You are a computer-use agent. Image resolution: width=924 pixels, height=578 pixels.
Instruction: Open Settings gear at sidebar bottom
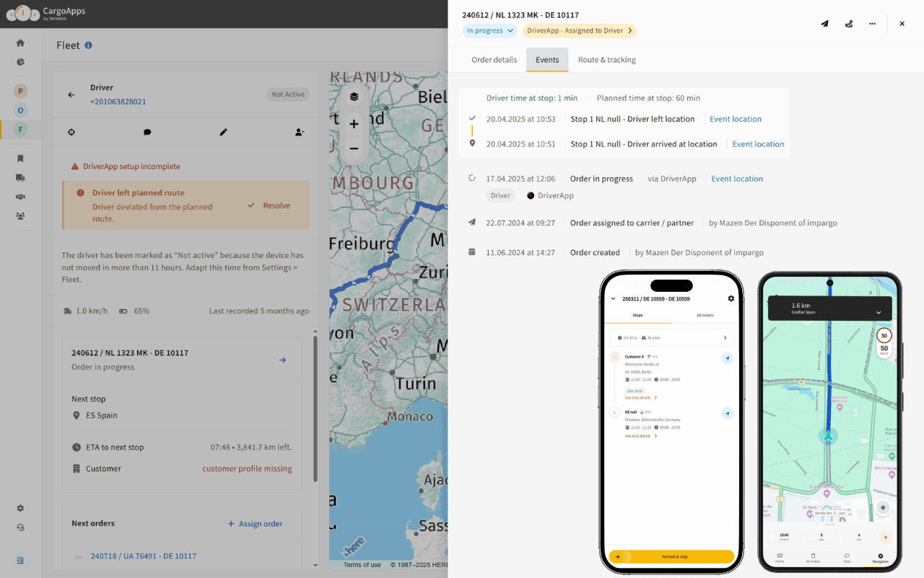20,508
